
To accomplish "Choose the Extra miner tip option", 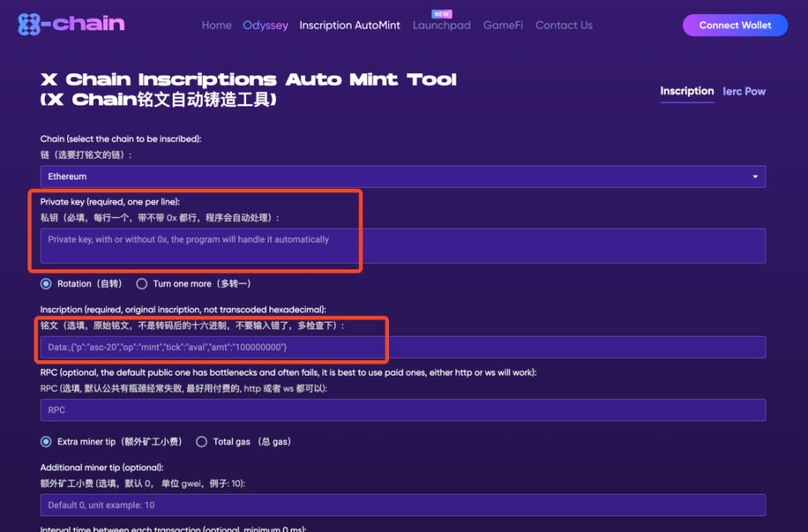I will 46,441.
